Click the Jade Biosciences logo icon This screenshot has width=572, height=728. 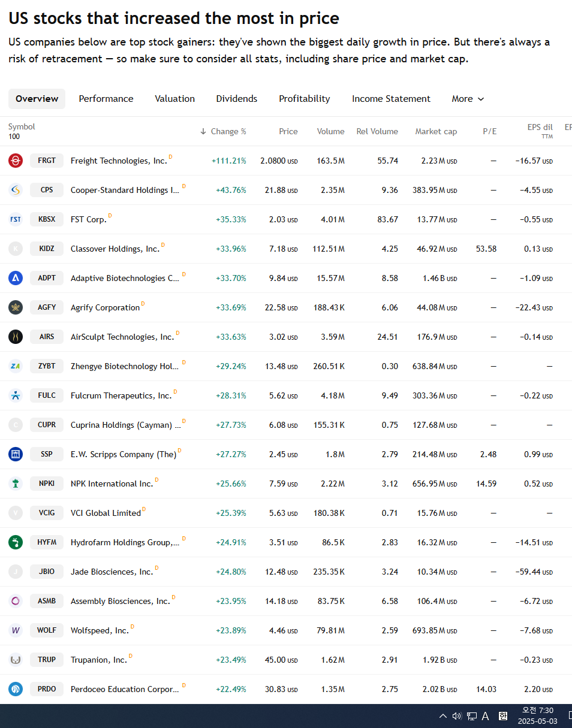[16, 572]
